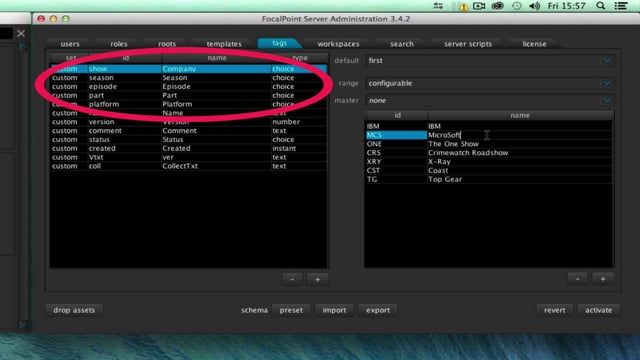Click the revert button
Viewport: 640px width, 360px height.
pos(555,310)
